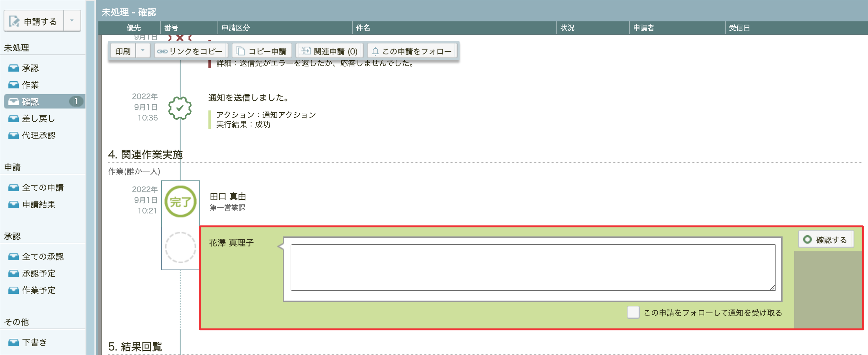
Task: Click the 作業予定 folder mail icon
Action: [14, 290]
